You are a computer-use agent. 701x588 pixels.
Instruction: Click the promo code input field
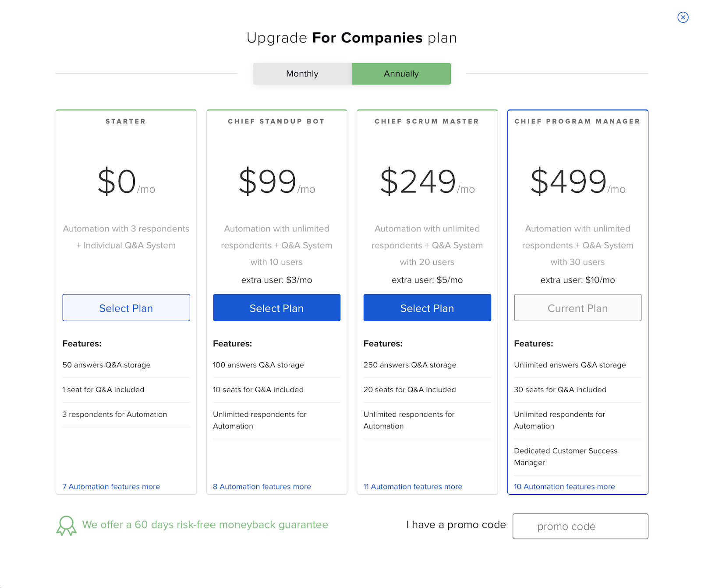580,526
